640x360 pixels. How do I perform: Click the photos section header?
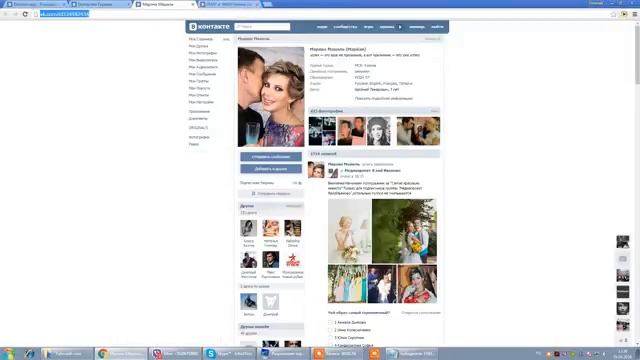point(374,111)
